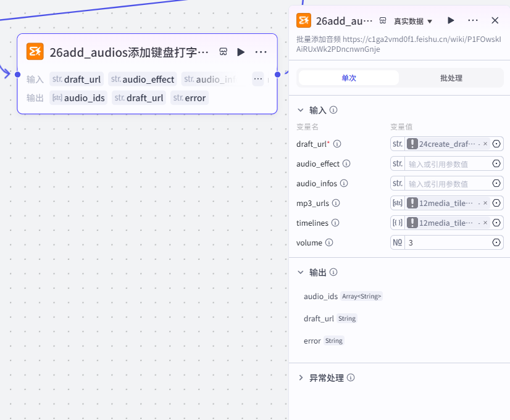The height and width of the screenshot is (420, 510).
Task: Run the 26add_audios node from canvas card
Action: (241, 52)
